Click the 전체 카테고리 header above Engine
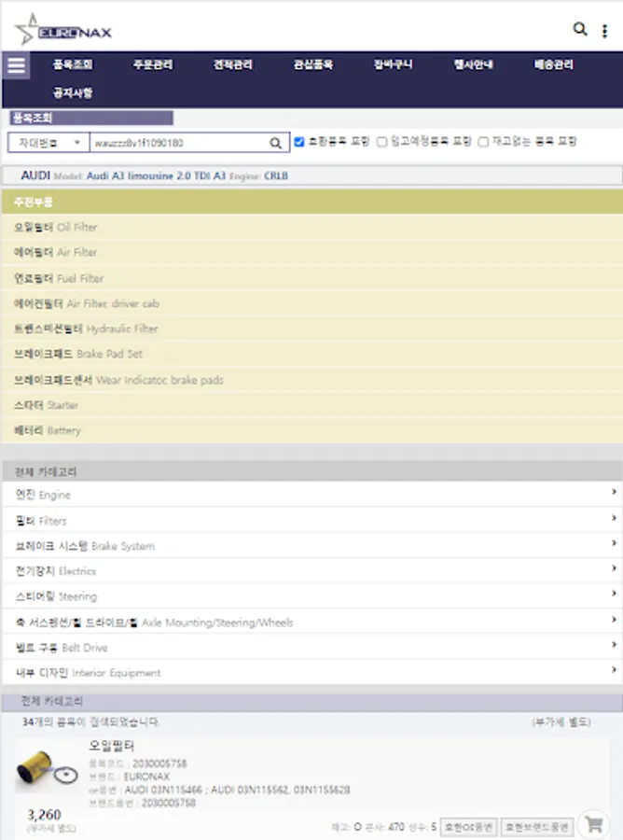The width and height of the screenshot is (623, 840). point(311,471)
